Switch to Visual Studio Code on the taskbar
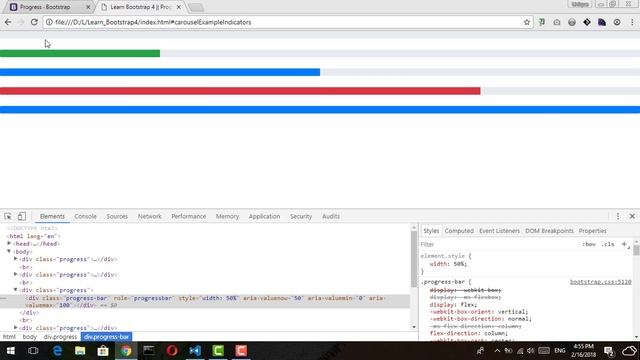Image resolution: width=640 pixels, height=360 pixels. tap(195, 351)
